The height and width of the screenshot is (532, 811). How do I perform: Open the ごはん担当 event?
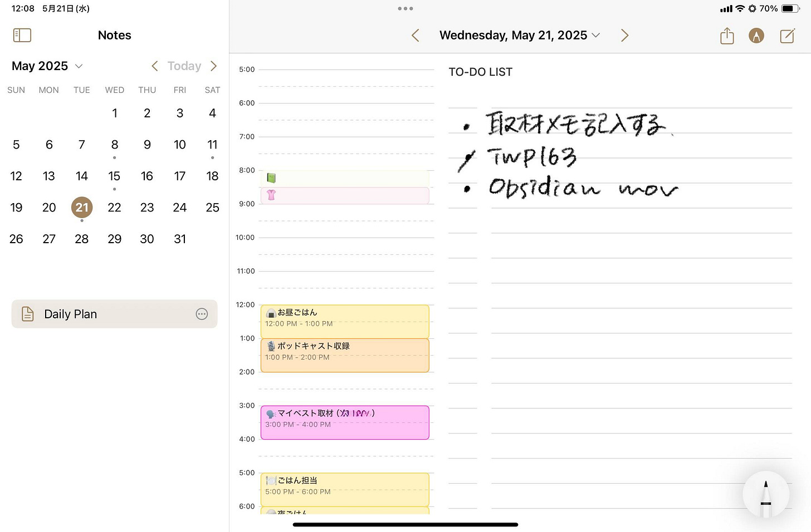point(345,489)
